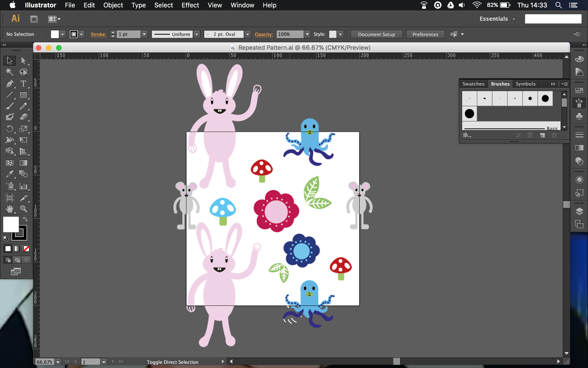This screenshot has width=588, height=368.
Task: Open the Effect menu
Action: 190,5
